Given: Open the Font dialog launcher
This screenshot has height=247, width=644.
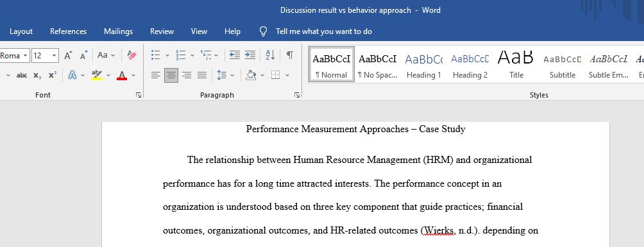Looking at the screenshot, I should pyautogui.click(x=139, y=96).
